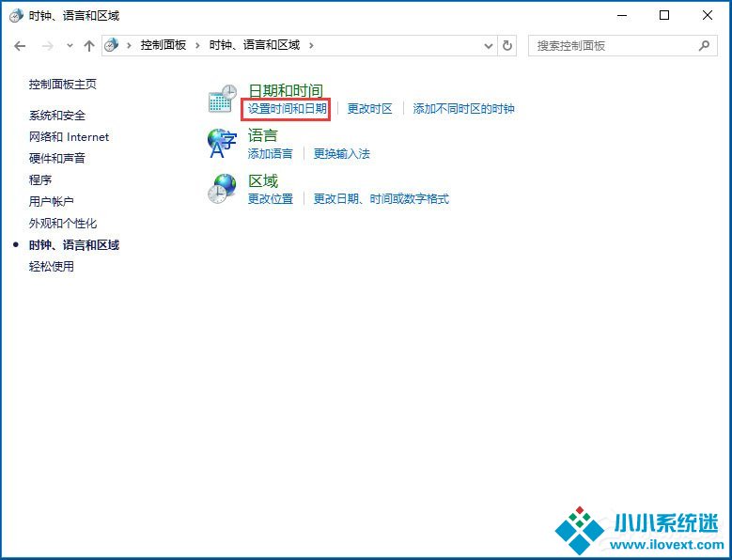Expand chevron after 控制面板 in breadcrumb
This screenshot has width=732, height=560.
[197, 45]
